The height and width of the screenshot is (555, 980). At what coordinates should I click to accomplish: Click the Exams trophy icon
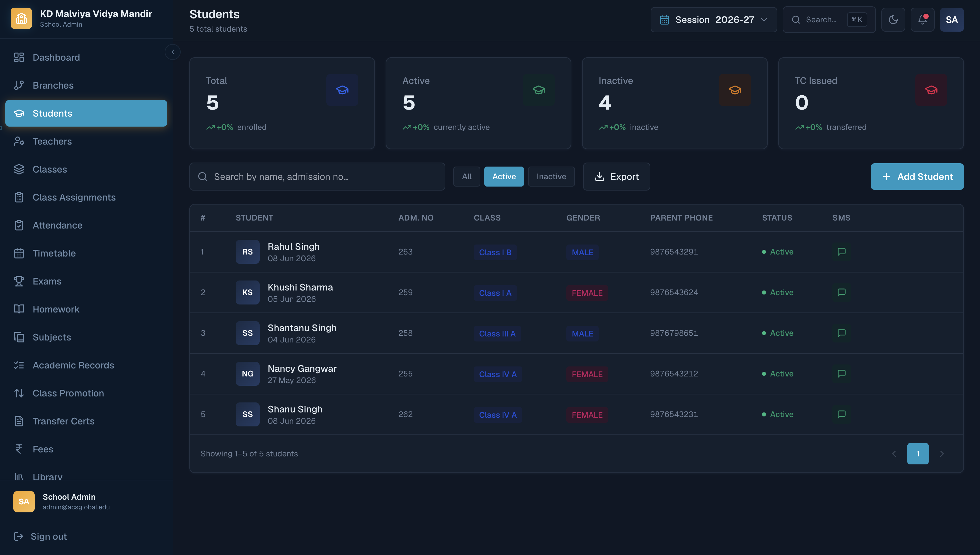19,281
